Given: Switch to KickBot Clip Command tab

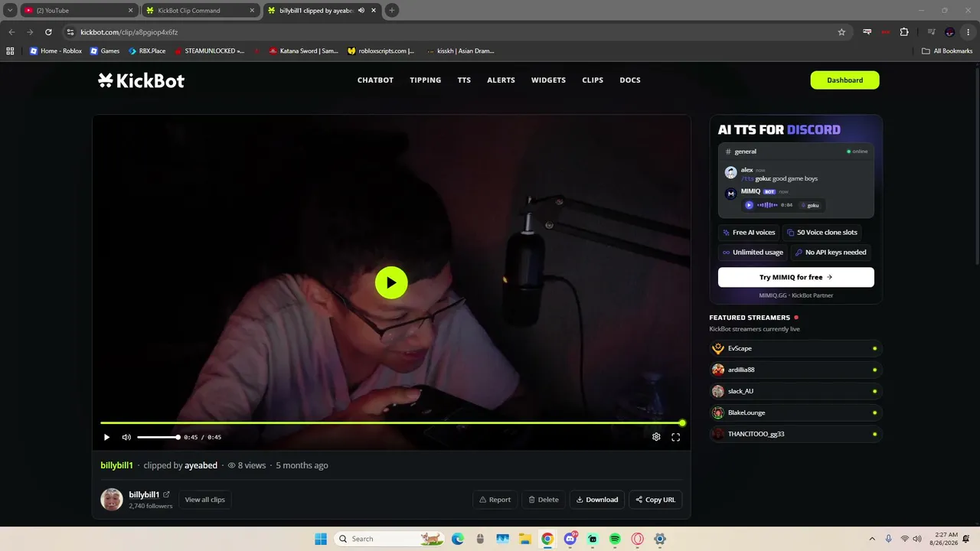Looking at the screenshot, I should click(201, 11).
